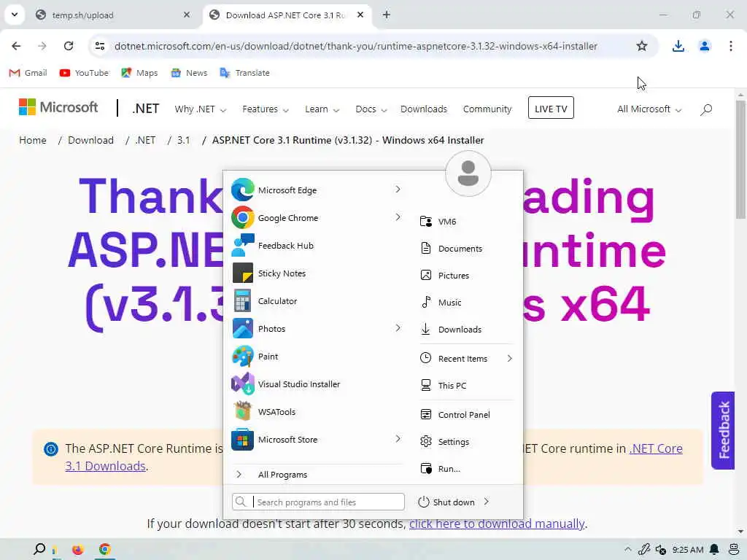Screen dimensions: 747x560
Task: Open Gmail bookmark
Action: 28,73
